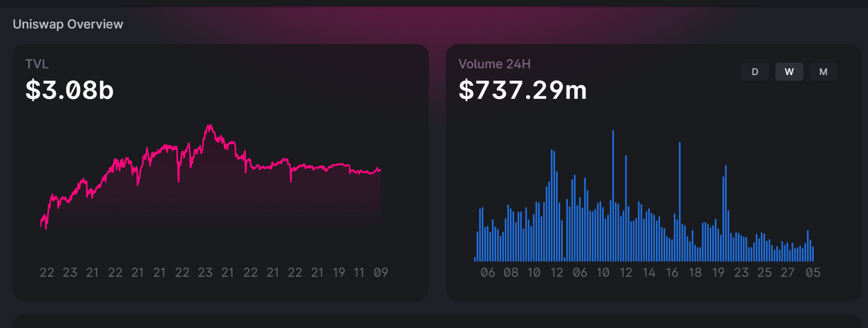The image size is (868, 328).
Task: Click the 14 label on the volume axis
Action: coord(649,273)
